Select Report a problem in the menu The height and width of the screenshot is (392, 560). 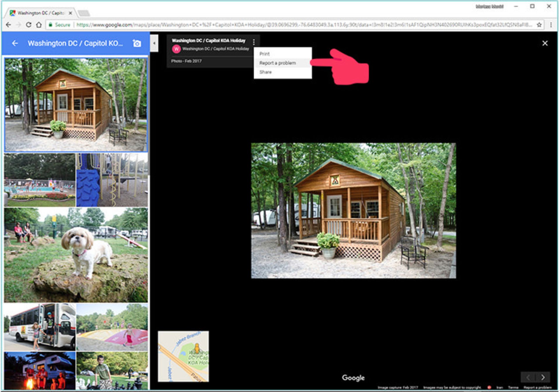coord(283,63)
